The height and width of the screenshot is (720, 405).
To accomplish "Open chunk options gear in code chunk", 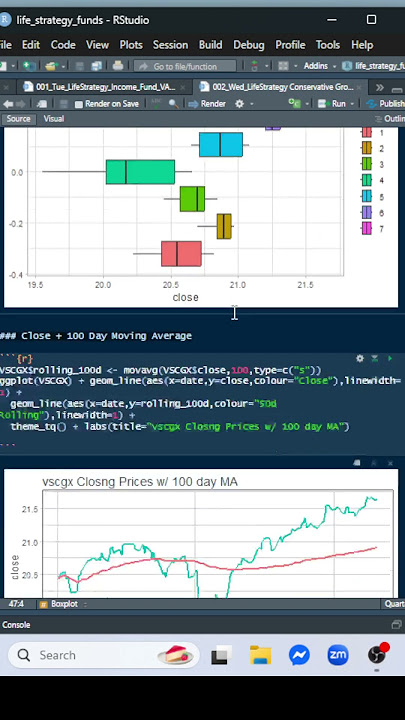I will (360, 359).
